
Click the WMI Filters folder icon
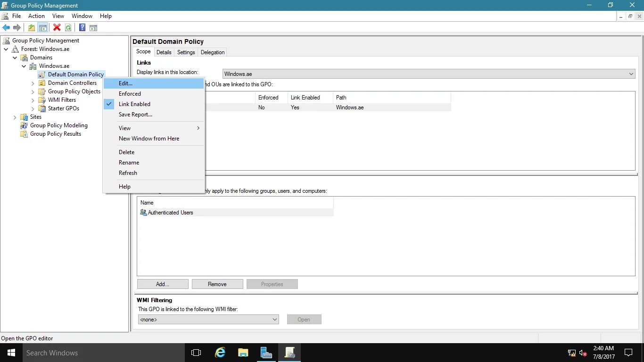42,100
